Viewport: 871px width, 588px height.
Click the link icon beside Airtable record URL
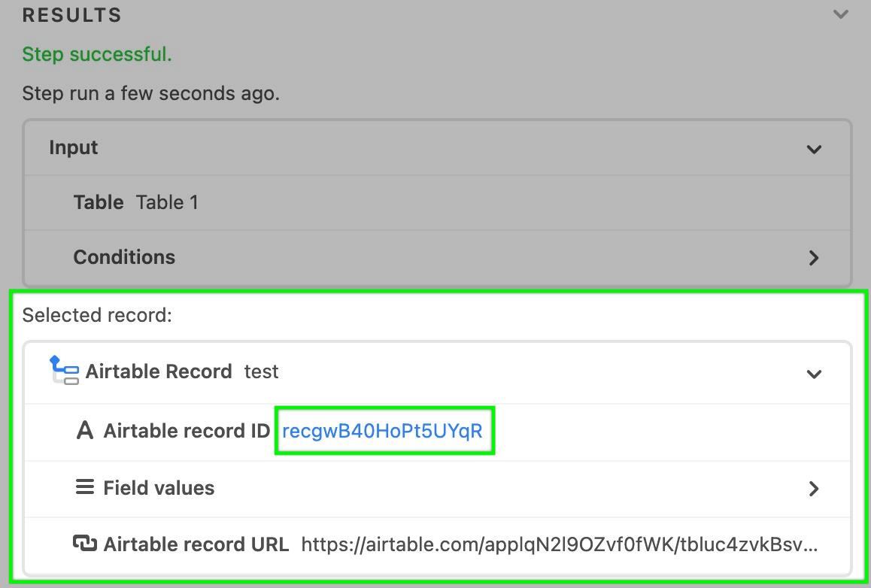(85, 543)
